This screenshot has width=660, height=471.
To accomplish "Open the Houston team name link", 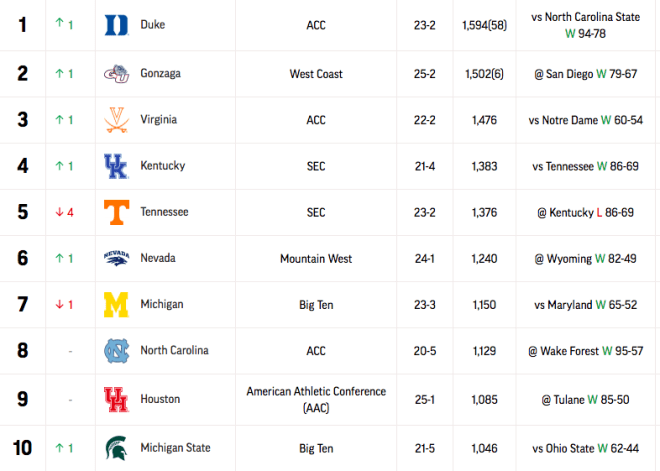I will [x=160, y=399].
